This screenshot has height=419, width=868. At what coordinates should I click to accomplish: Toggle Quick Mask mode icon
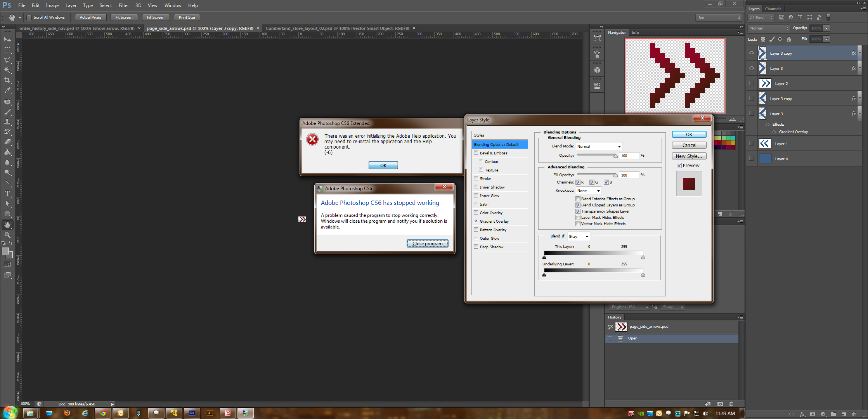(x=7, y=265)
